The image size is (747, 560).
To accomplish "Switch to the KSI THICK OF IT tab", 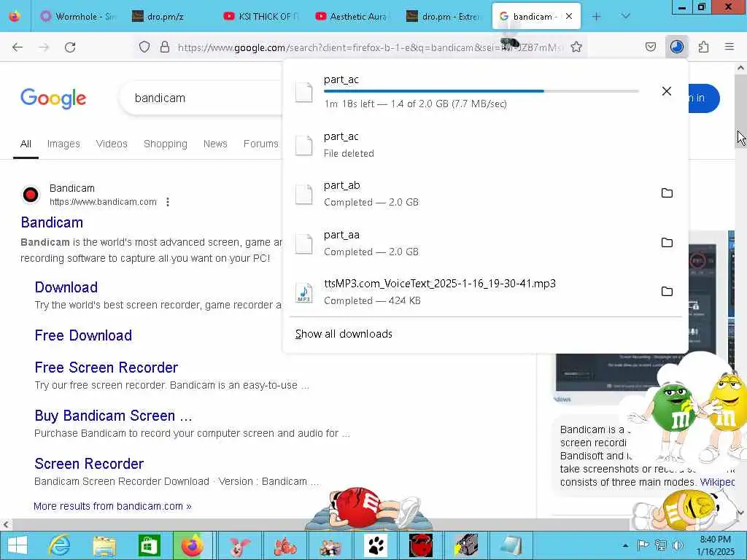I will [x=261, y=17].
